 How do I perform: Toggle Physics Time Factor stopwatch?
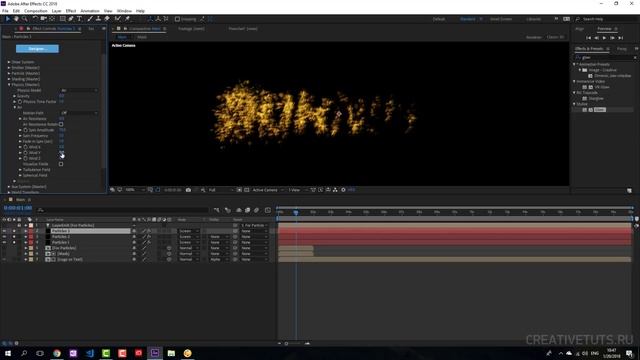(20, 102)
